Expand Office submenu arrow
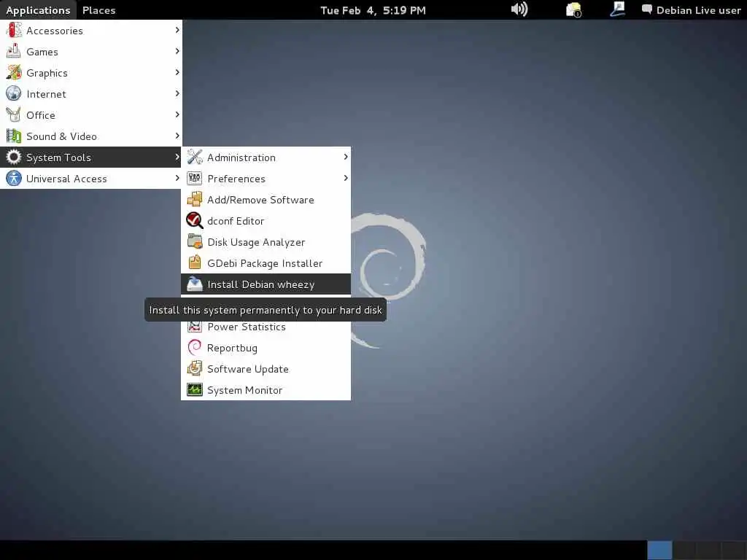Screen dimensions: 747x560 [x=177, y=114]
